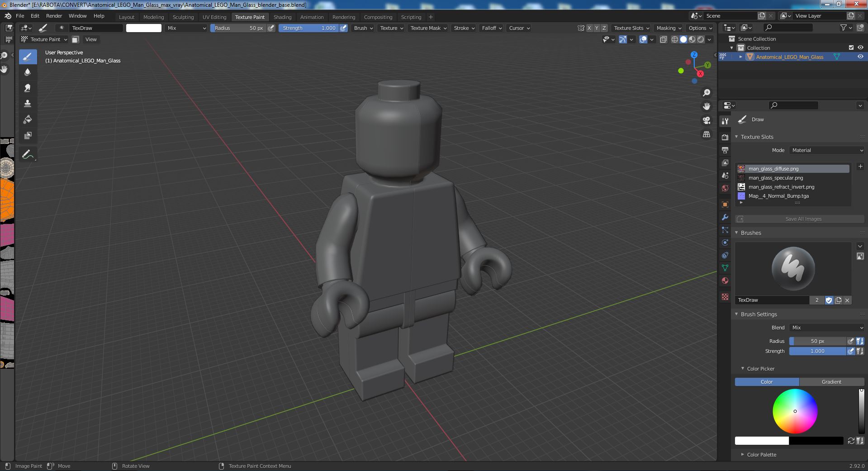
Task: Open the Texture Slots header dropdown
Action: point(631,28)
